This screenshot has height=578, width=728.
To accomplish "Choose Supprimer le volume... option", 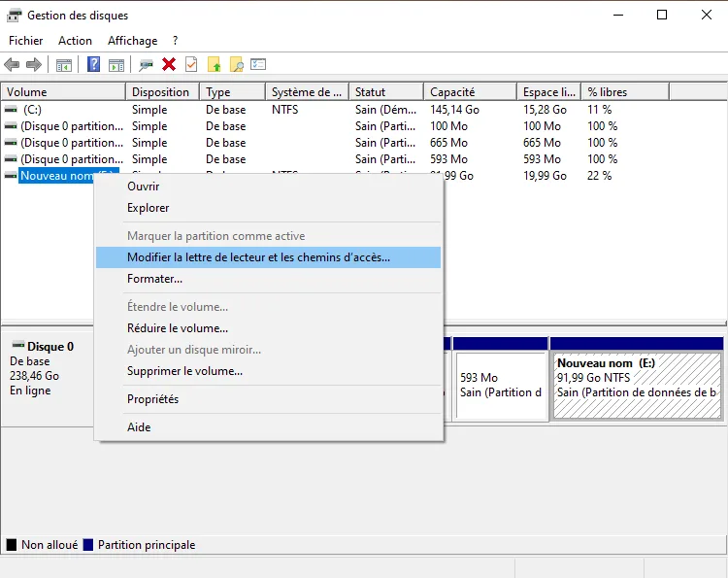I will 268,371.
